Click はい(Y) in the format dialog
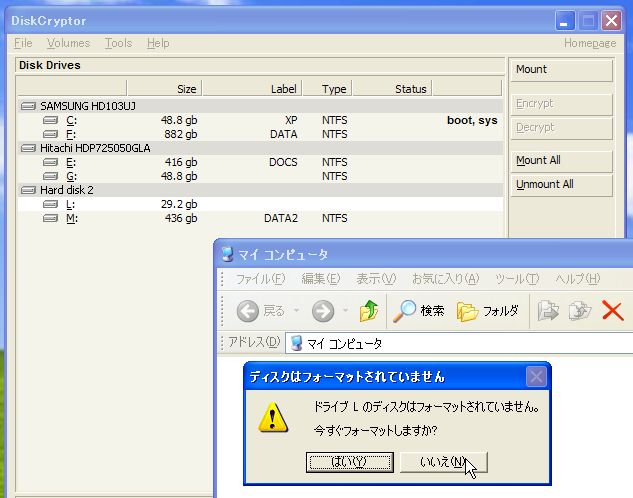633x498 pixels. [x=350, y=462]
